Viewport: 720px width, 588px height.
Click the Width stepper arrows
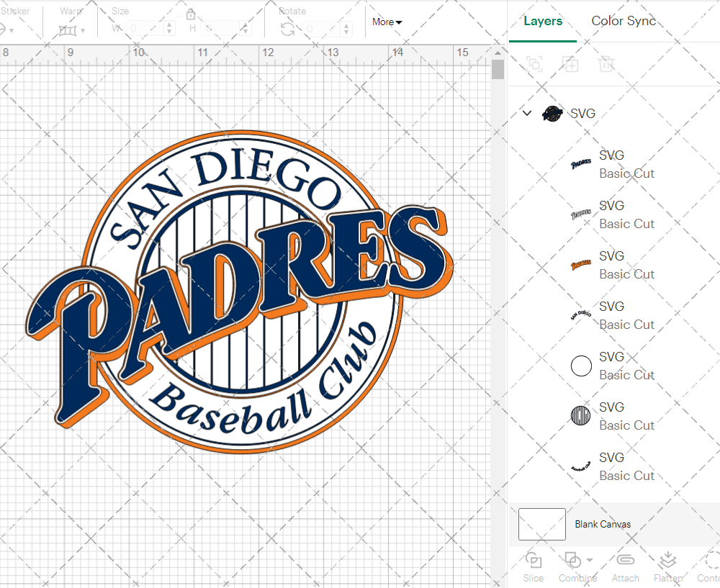point(169,29)
